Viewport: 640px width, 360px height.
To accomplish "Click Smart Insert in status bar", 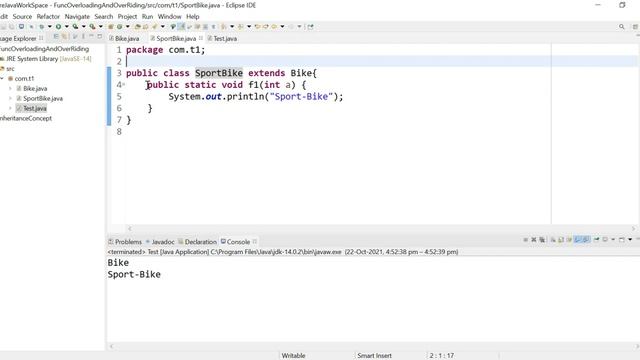I will [x=374, y=356].
